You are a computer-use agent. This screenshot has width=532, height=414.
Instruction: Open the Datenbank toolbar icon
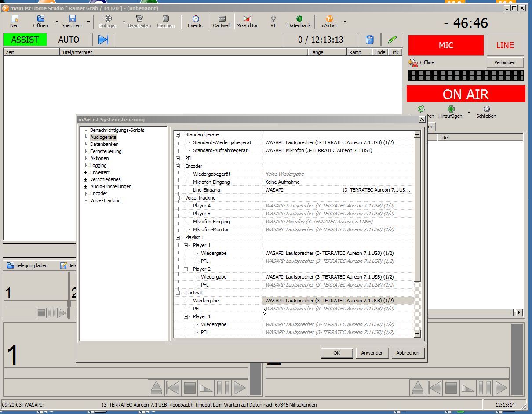pos(299,21)
